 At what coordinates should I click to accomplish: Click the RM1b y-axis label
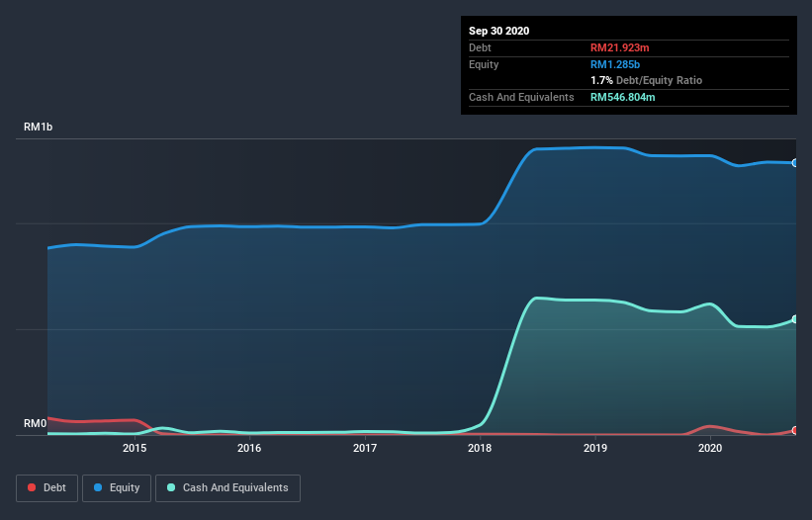[38, 127]
